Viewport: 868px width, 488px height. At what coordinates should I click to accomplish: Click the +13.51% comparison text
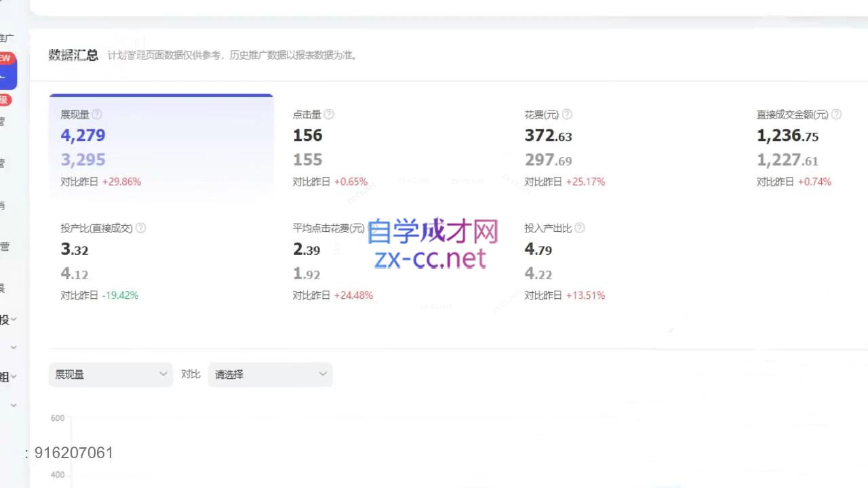pos(585,296)
